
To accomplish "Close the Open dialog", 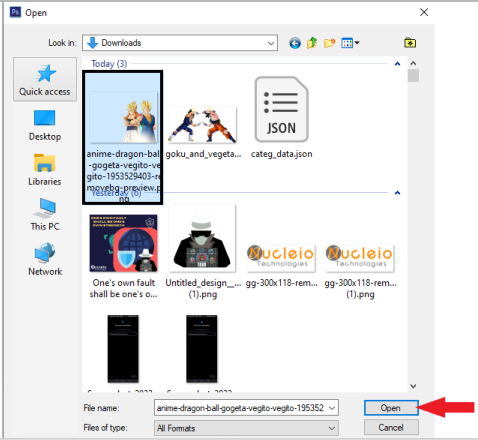I will (x=424, y=12).
